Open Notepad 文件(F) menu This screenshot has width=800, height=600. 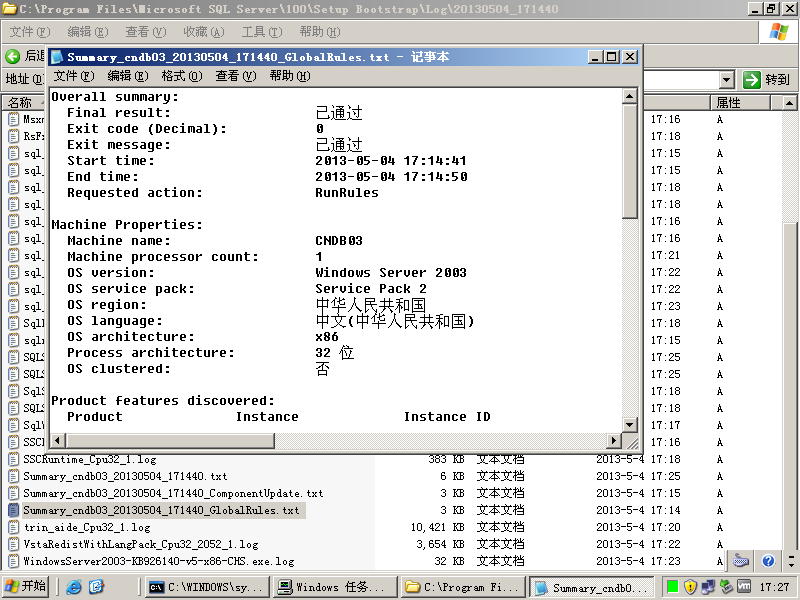pos(74,76)
